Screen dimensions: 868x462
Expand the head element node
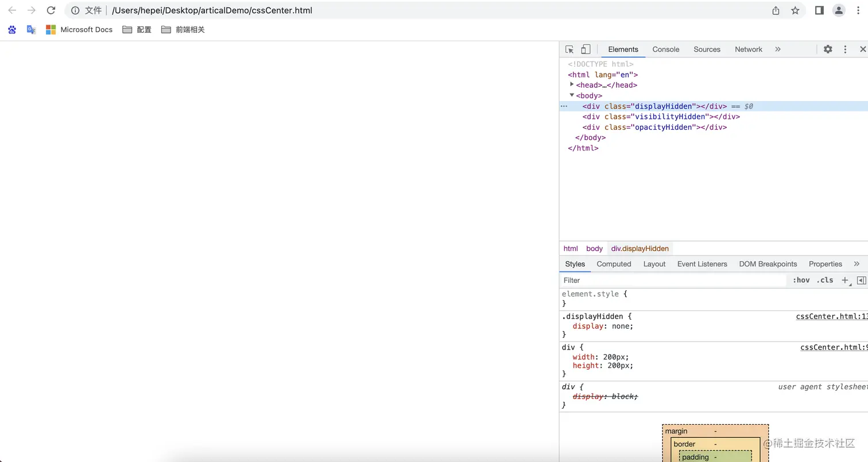point(572,85)
